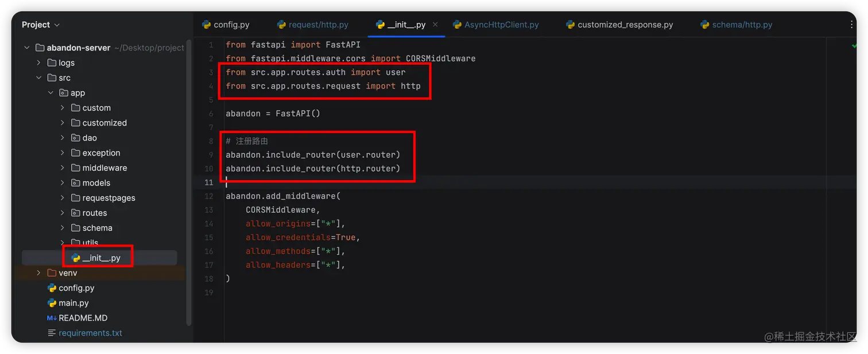This screenshot has height=354, width=868.
Task: Open README.MD in the project tree
Action: coord(83,318)
